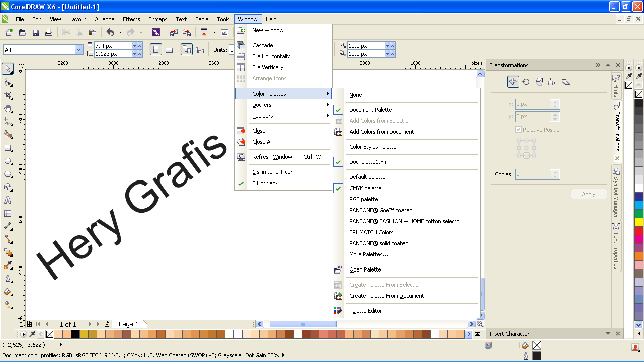Set page orientation to Portrait
The height and width of the screenshot is (362, 644).
tap(156, 50)
